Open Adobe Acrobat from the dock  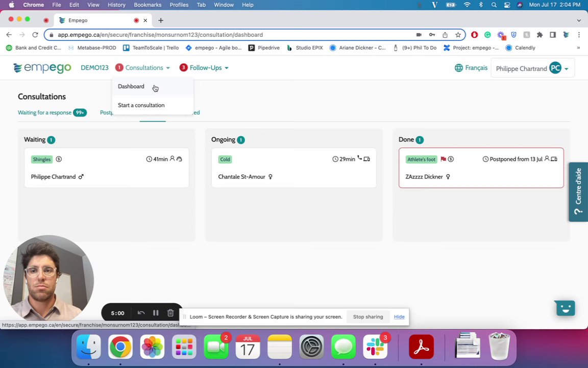(x=421, y=347)
